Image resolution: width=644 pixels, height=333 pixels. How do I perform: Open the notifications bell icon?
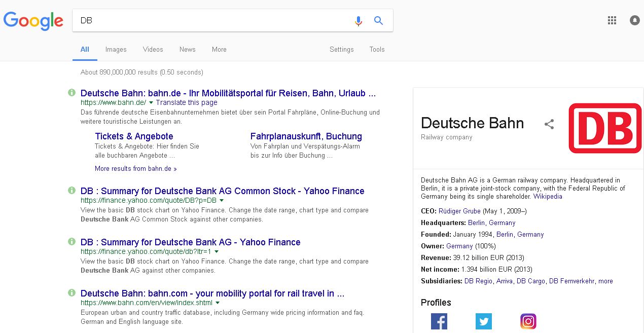(635, 20)
